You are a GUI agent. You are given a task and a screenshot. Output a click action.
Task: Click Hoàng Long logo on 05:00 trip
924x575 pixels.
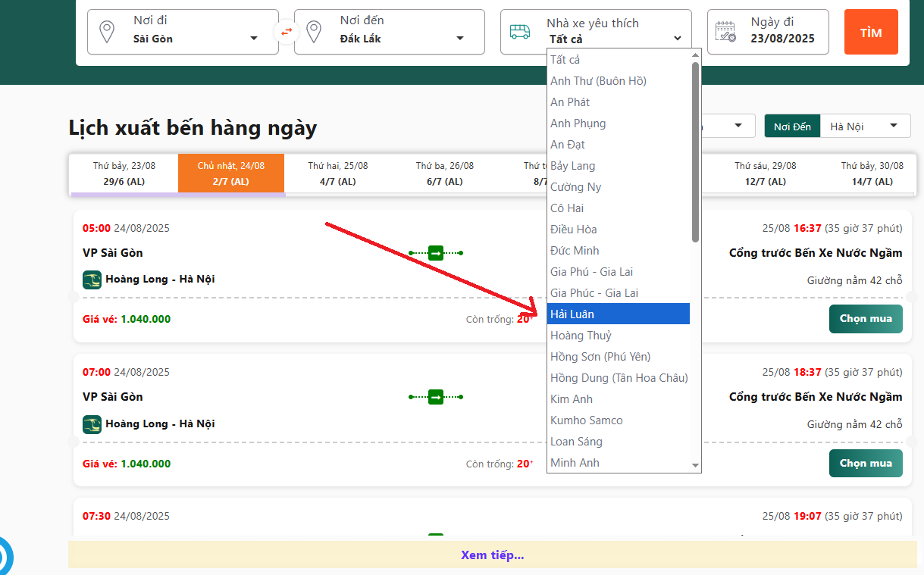(x=92, y=280)
